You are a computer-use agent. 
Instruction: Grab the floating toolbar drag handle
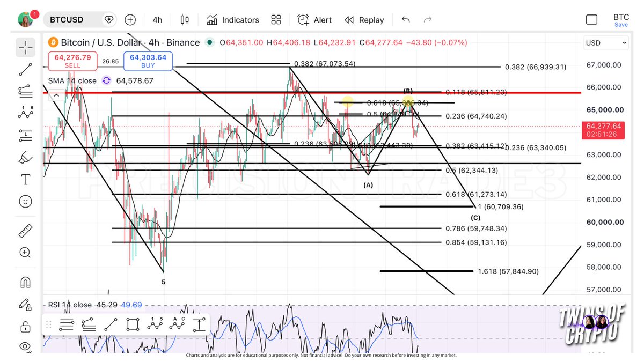pyautogui.click(x=49, y=324)
